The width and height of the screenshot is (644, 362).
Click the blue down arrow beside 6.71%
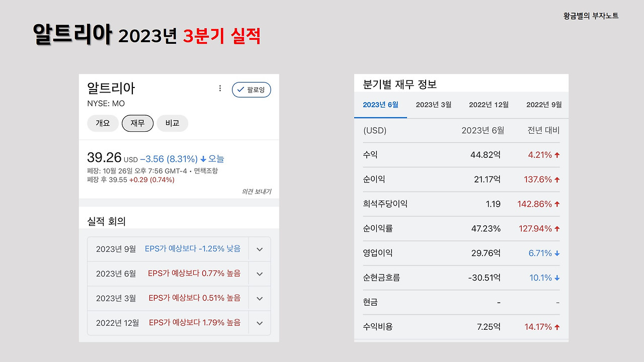(557, 253)
